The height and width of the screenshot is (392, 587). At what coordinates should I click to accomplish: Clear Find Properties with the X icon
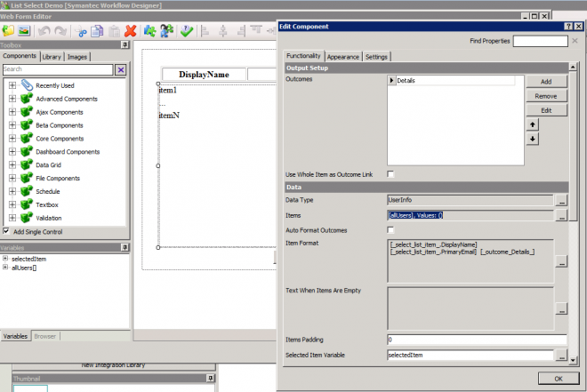575,41
